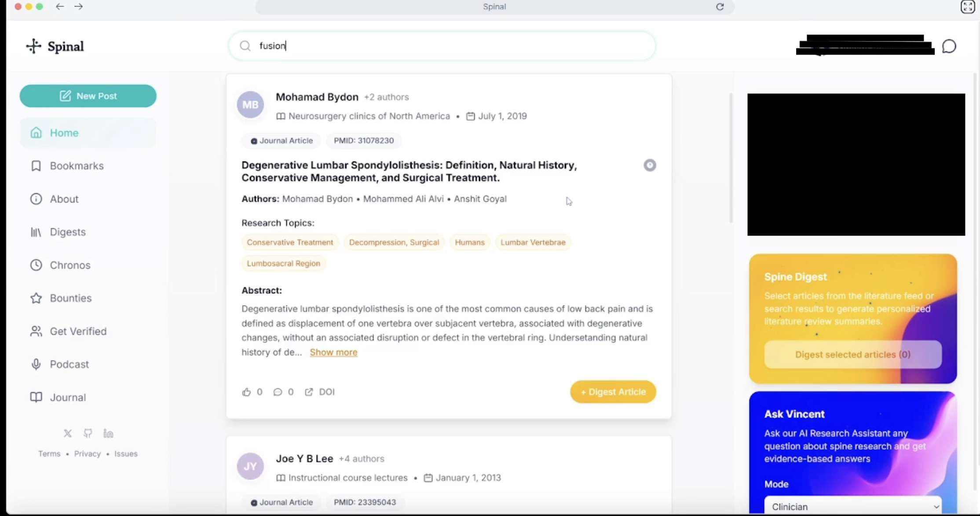980x516 pixels.
Task: Click Digest selected articles (0) button
Action: point(853,354)
